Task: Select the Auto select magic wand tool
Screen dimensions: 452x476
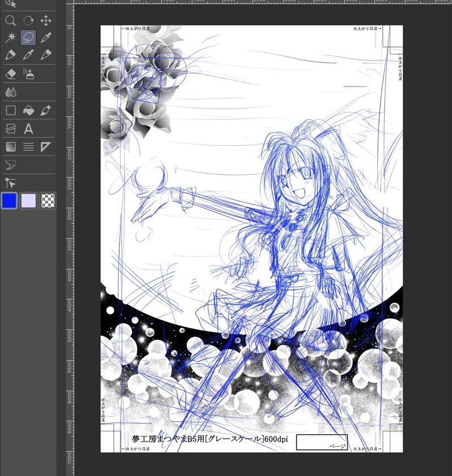Action: [x=10, y=37]
